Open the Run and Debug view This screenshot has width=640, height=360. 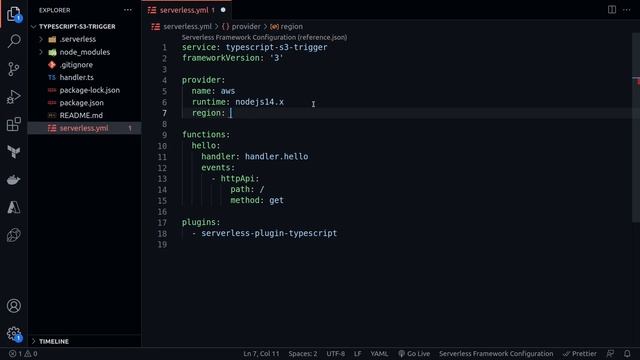14,96
